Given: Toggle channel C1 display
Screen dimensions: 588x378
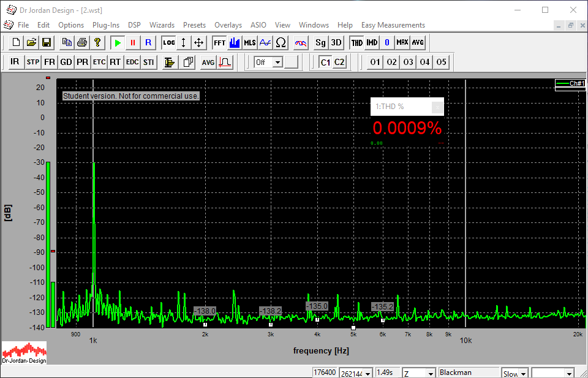Looking at the screenshot, I should pyautogui.click(x=325, y=62).
